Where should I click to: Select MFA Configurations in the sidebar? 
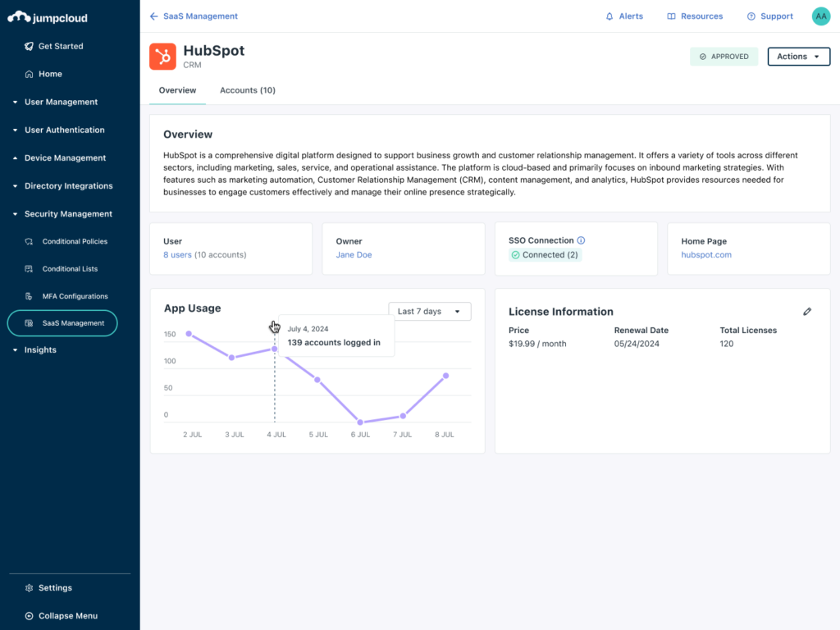point(73,295)
